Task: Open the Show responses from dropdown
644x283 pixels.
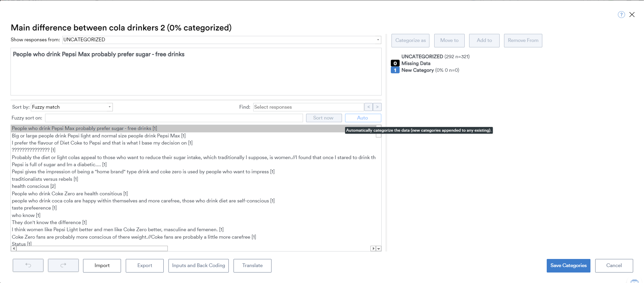Action: [x=222, y=40]
